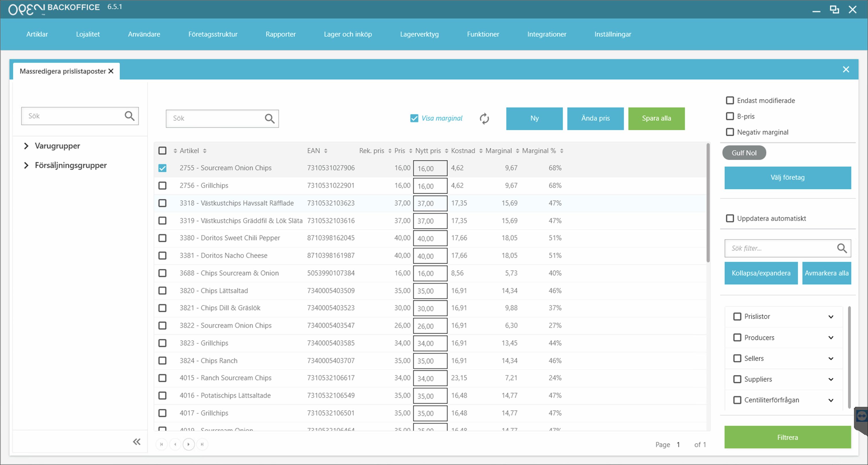This screenshot has width=868, height=465.
Task: Click Nytt pris field for 3821 Chips Dill
Action: tap(430, 308)
